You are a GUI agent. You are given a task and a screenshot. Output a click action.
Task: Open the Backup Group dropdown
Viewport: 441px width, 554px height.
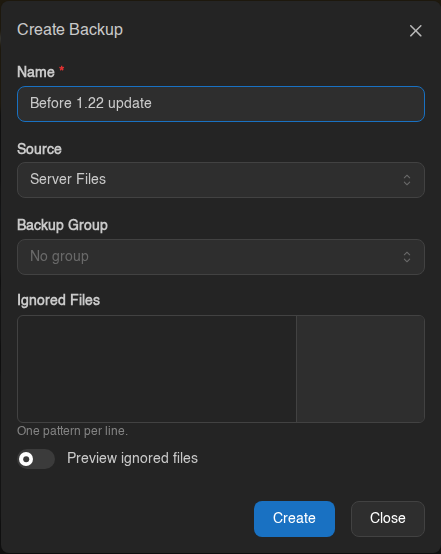pyautogui.click(x=221, y=257)
